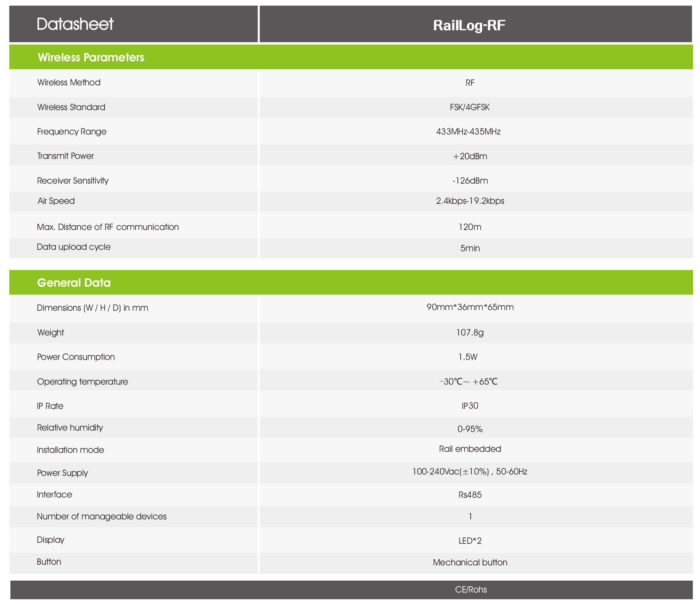Screen dimensions: 700x604
Task: Click the Wireless Method row label
Action: click(x=69, y=83)
